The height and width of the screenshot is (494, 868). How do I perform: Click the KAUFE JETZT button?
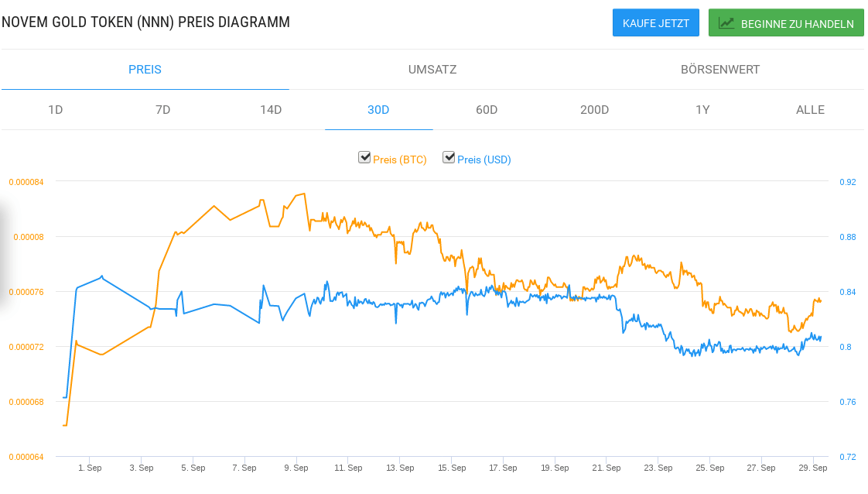pos(655,22)
